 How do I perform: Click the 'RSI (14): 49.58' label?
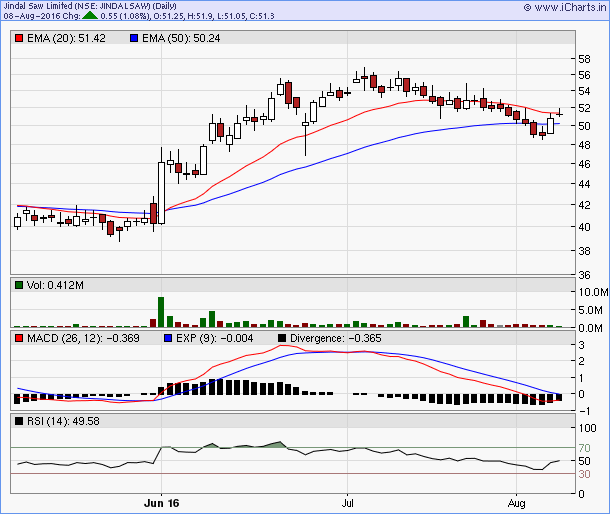point(63,421)
